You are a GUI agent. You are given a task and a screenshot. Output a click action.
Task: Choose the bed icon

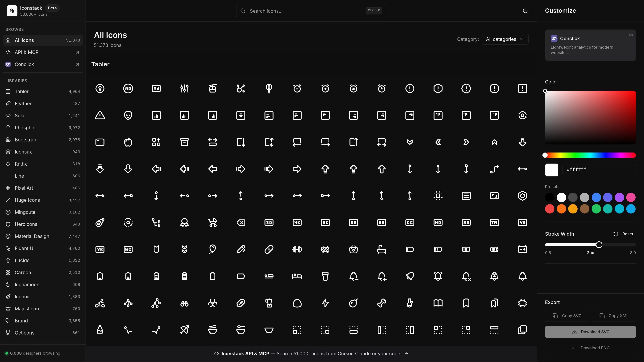297,276
